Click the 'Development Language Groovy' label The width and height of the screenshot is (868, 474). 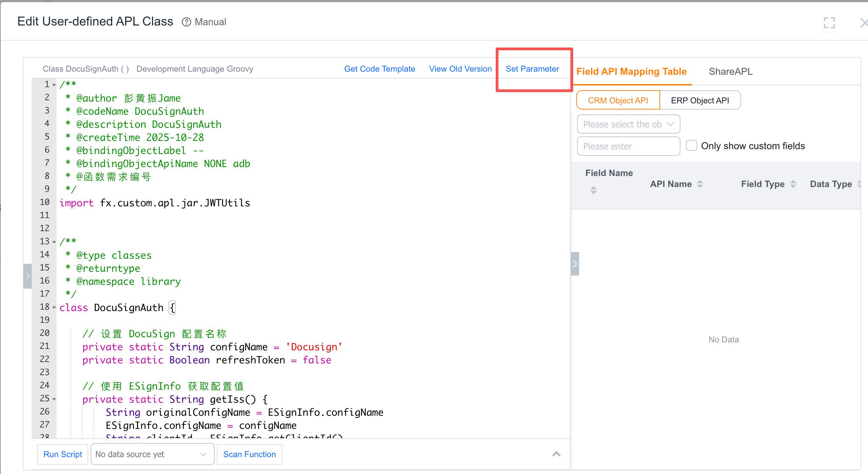pyautogui.click(x=195, y=69)
